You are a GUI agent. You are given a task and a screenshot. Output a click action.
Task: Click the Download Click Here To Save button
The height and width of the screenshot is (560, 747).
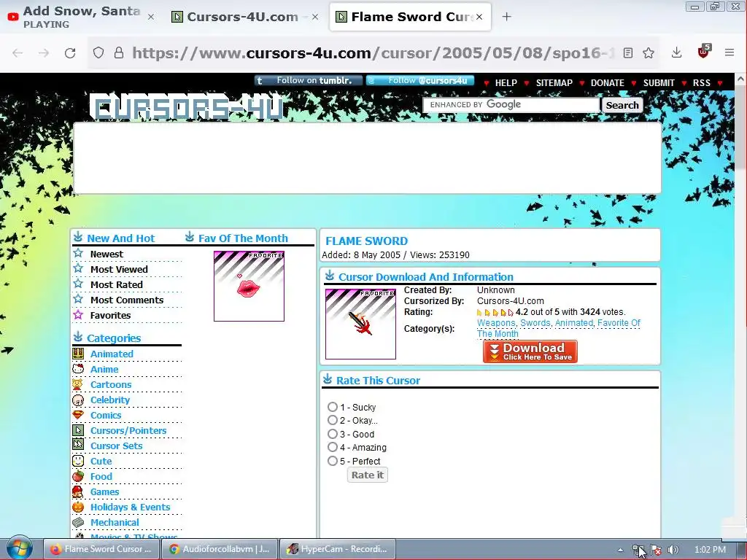pyautogui.click(x=530, y=351)
